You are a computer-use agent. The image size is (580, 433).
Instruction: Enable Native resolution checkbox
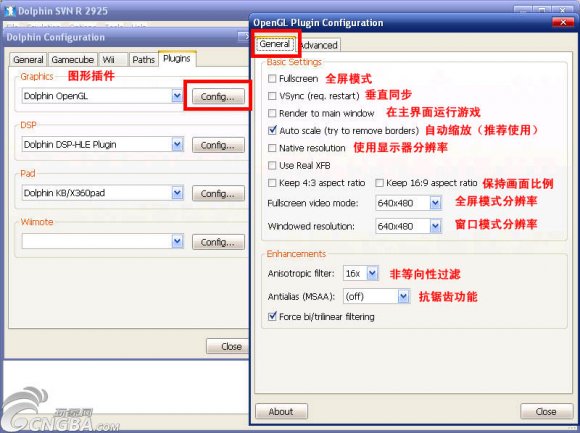272,148
